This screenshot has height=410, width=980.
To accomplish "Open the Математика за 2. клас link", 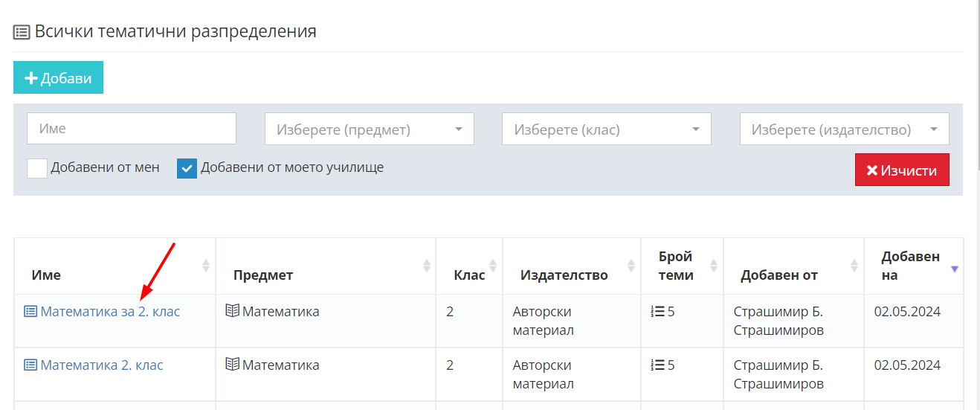I will (x=110, y=312).
